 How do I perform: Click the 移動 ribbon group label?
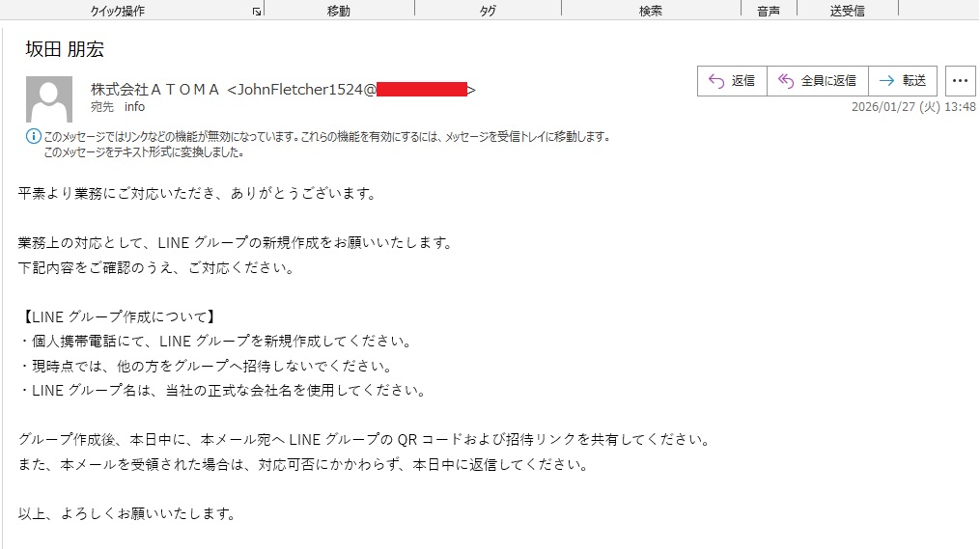tap(339, 12)
